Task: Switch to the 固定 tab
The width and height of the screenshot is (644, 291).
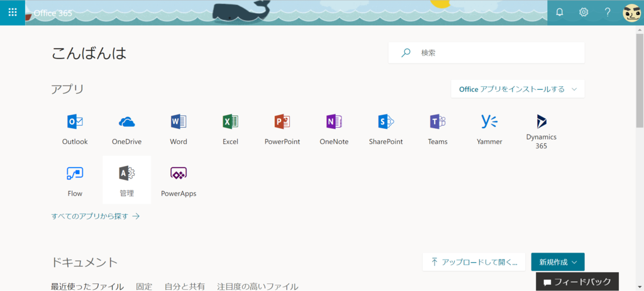Action: 144,287
